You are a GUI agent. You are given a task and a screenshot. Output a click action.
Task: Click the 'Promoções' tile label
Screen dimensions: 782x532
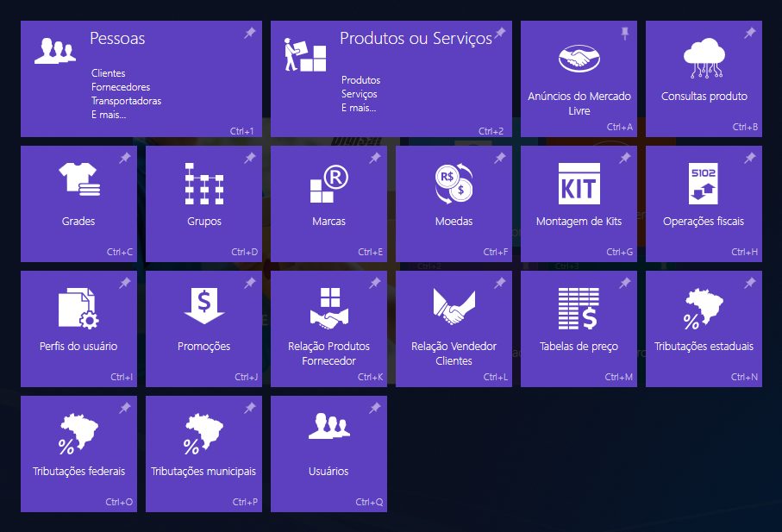click(x=204, y=346)
